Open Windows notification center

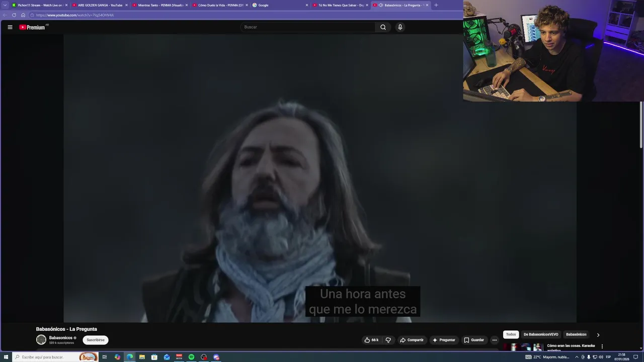tap(636, 357)
